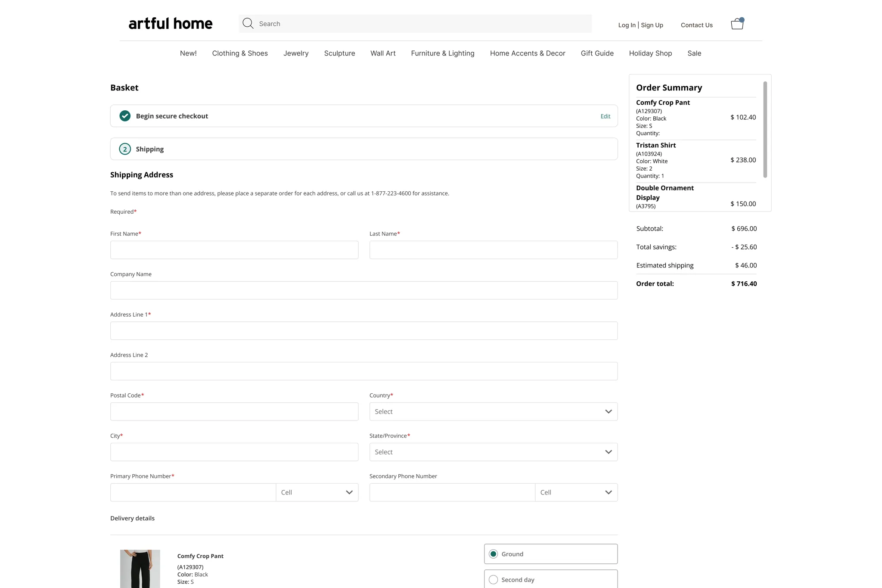The width and height of the screenshot is (882, 588).
Task: Open secondary phone type Cell dropdown
Action: click(x=576, y=492)
